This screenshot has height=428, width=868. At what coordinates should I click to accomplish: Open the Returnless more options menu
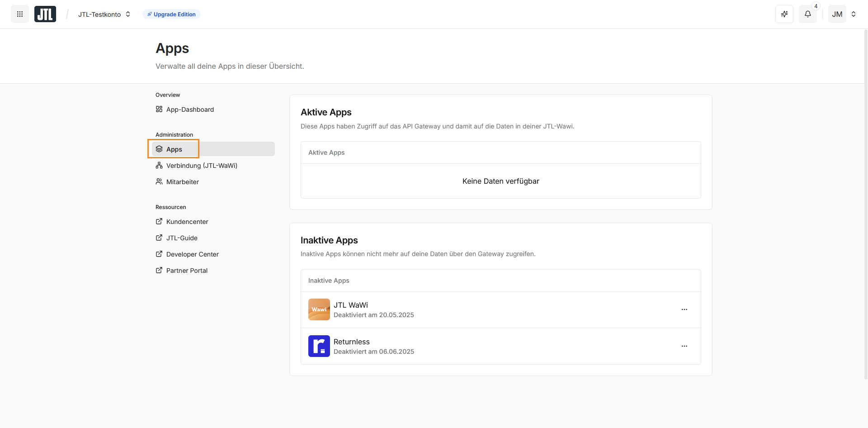[x=684, y=346]
